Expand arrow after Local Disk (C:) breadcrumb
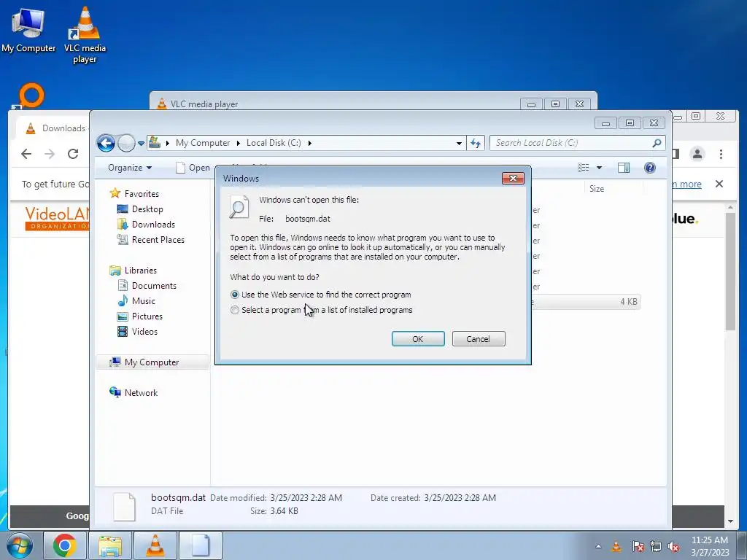Image resolution: width=747 pixels, height=560 pixels. [309, 143]
